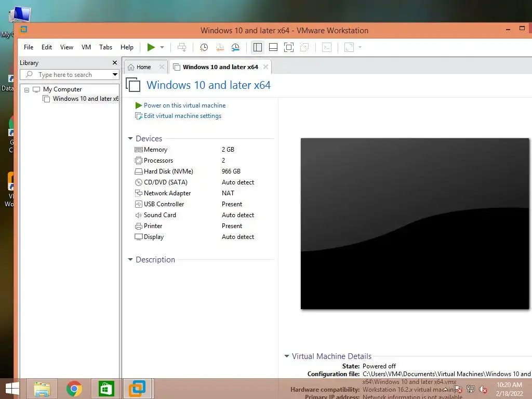Click the Hard Disk (NVMe) icon
Image resolution: width=532 pixels, height=399 pixels.
(138, 171)
